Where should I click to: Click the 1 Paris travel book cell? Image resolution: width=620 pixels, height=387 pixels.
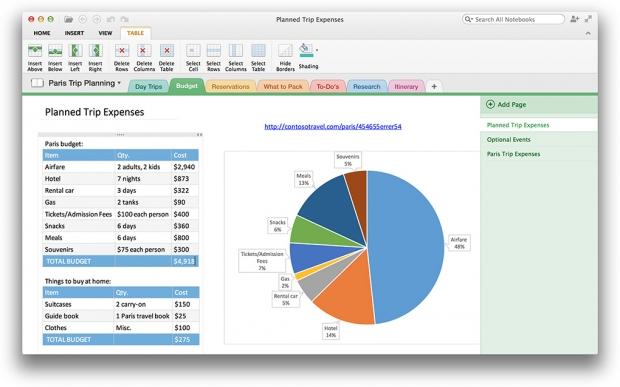[x=142, y=316]
